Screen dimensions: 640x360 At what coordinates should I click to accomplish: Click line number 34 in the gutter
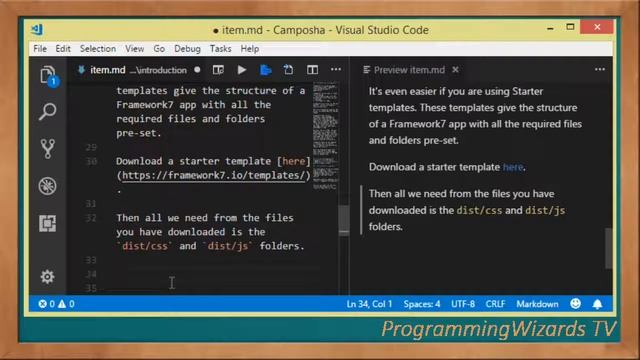(x=91, y=274)
